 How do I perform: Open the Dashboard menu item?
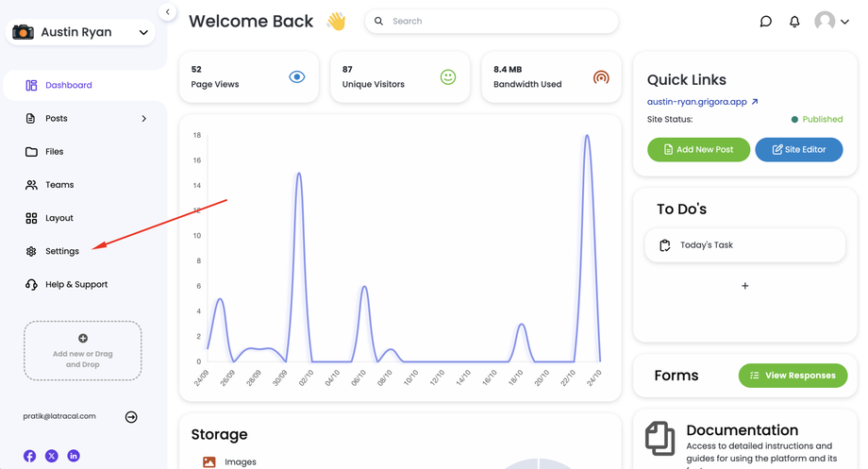[x=85, y=85]
